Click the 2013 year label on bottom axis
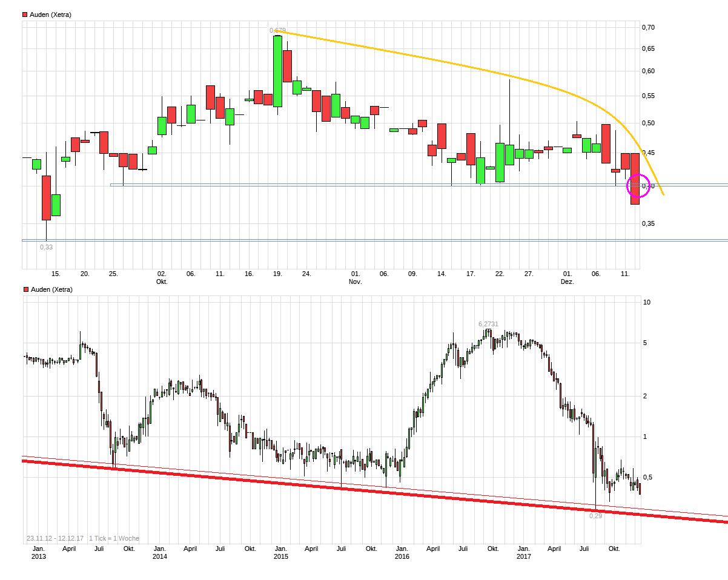This screenshot has height=580, width=728. 39,556
